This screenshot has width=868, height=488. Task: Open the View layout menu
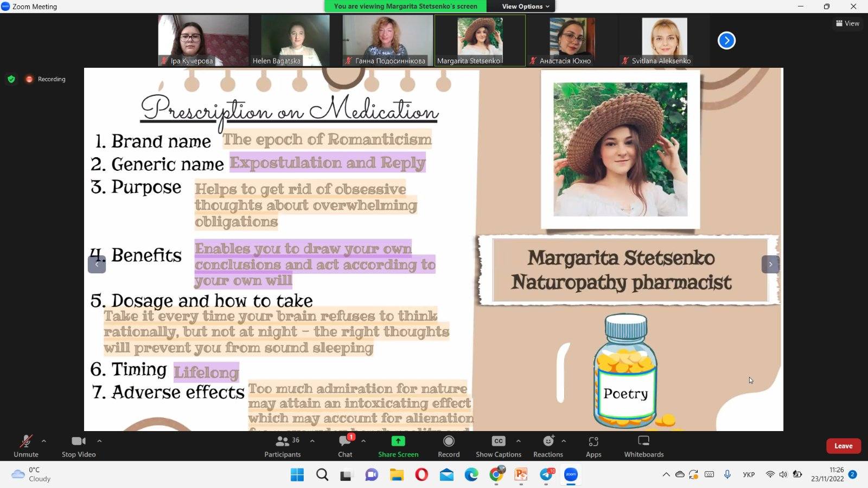[x=847, y=23]
